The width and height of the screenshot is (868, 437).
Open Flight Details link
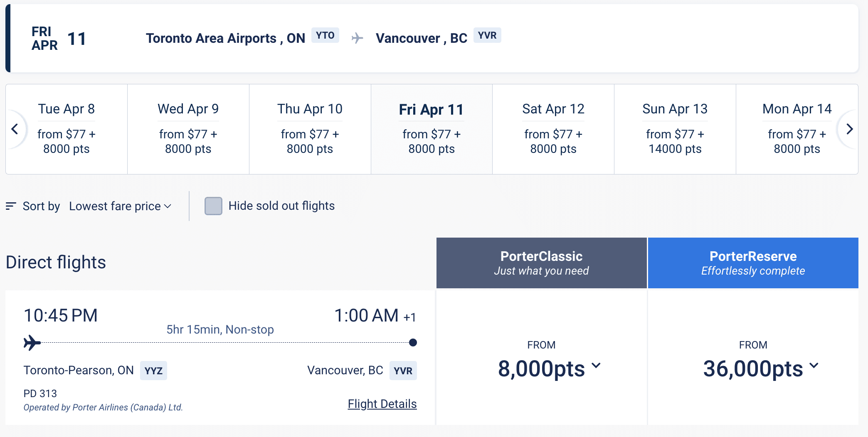(x=382, y=404)
